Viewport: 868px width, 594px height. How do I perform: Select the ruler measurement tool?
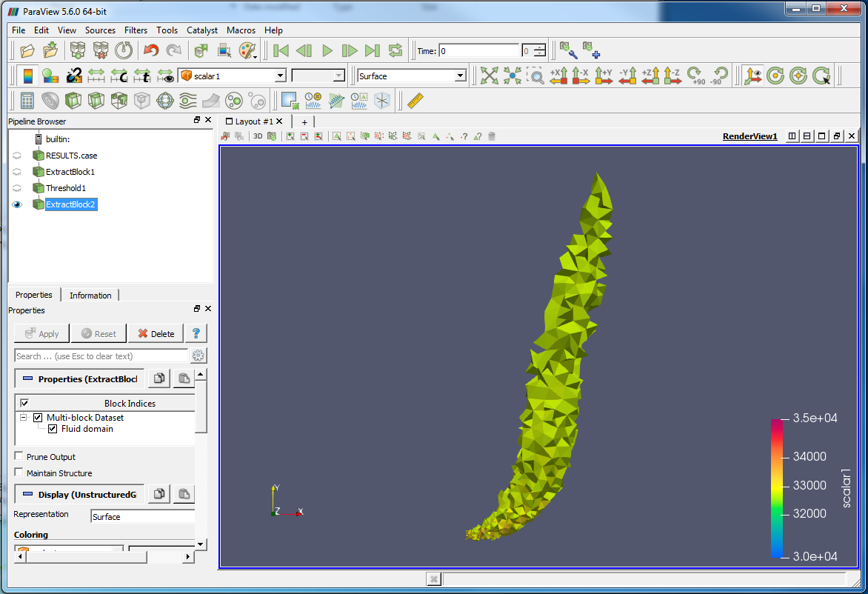[415, 100]
